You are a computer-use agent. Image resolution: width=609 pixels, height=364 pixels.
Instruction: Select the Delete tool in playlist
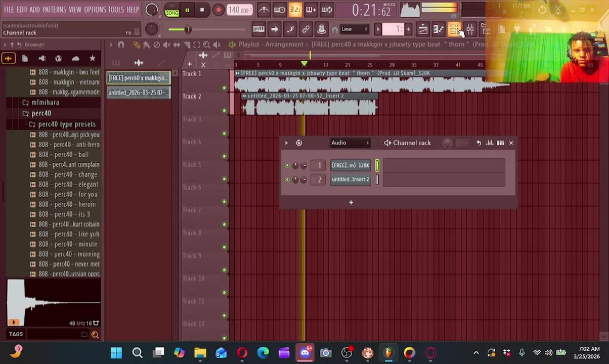coord(157,44)
